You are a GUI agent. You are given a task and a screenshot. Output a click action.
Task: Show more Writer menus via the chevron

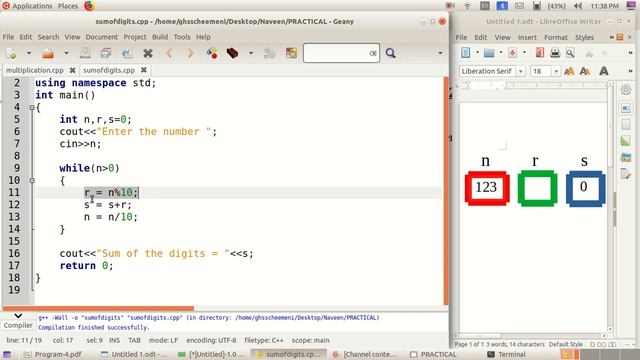(611, 37)
